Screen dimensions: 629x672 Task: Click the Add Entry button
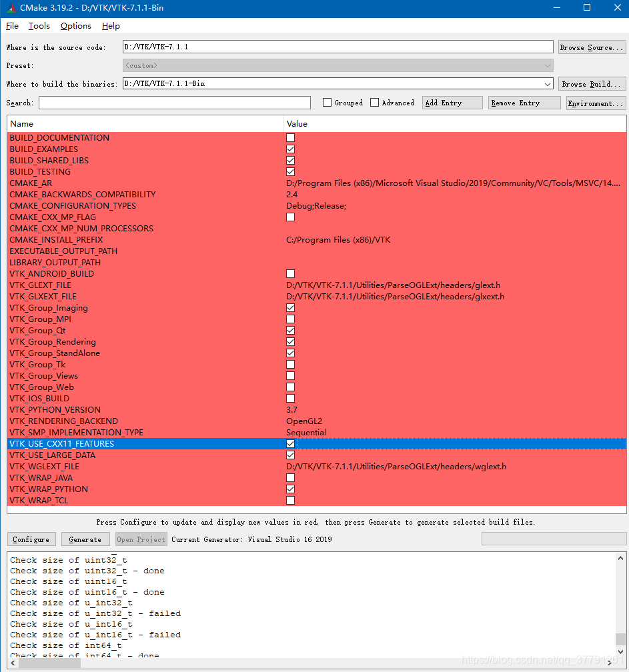click(x=452, y=103)
